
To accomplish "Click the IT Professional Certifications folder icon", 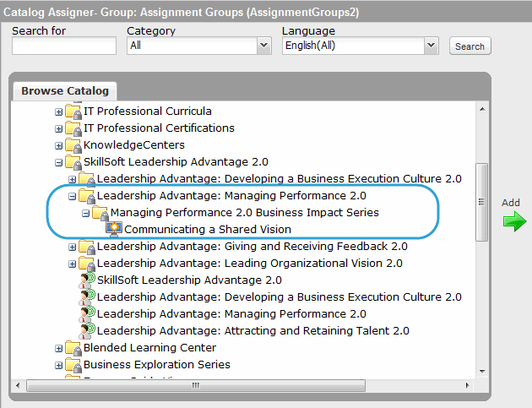I will pos(73,128).
